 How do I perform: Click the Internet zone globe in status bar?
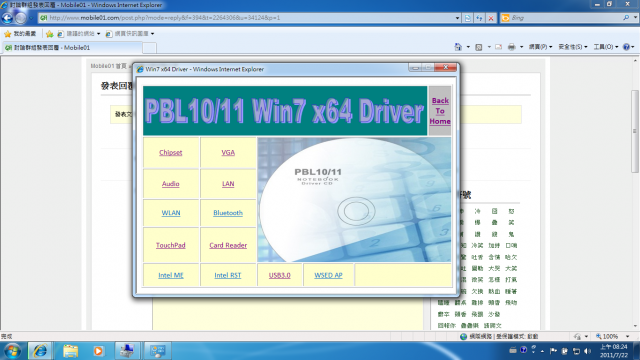463,336
